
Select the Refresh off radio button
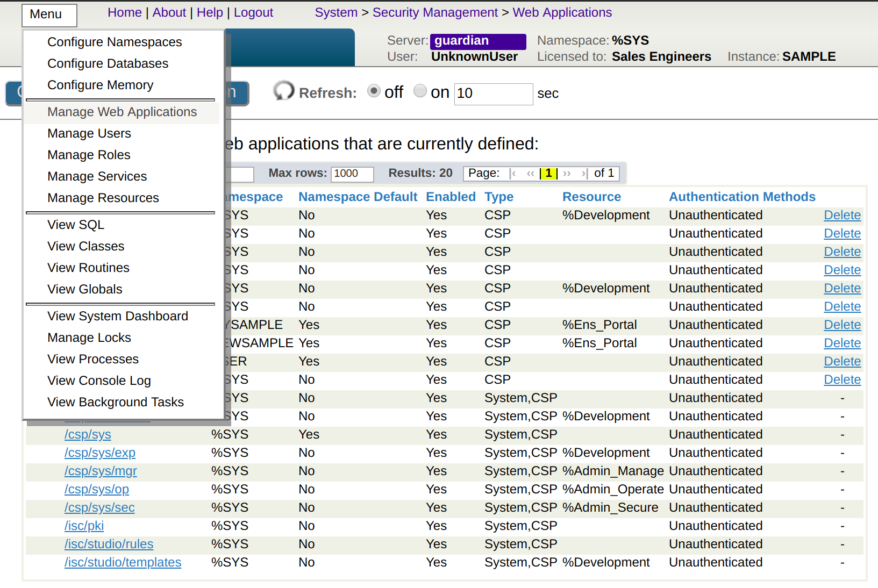(374, 91)
